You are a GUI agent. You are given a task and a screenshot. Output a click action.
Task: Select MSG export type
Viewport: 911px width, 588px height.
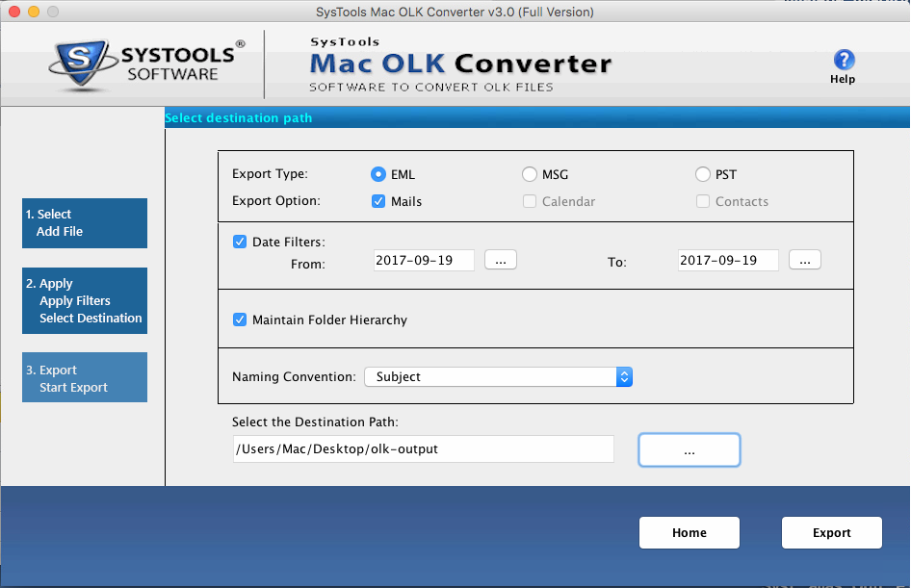530,174
